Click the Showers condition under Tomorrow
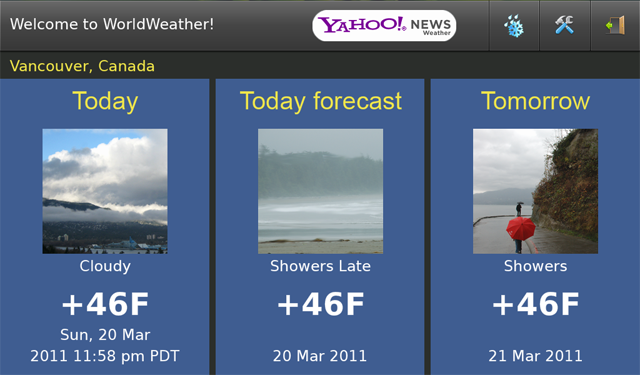The height and width of the screenshot is (375, 640). click(536, 266)
